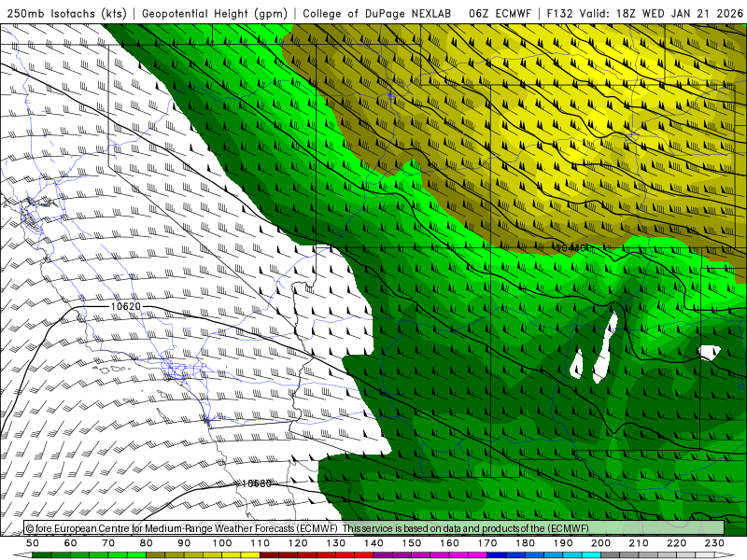The image size is (747, 560).
Task: Click bright red color bar swatch above 140
Action: (x=364, y=555)
